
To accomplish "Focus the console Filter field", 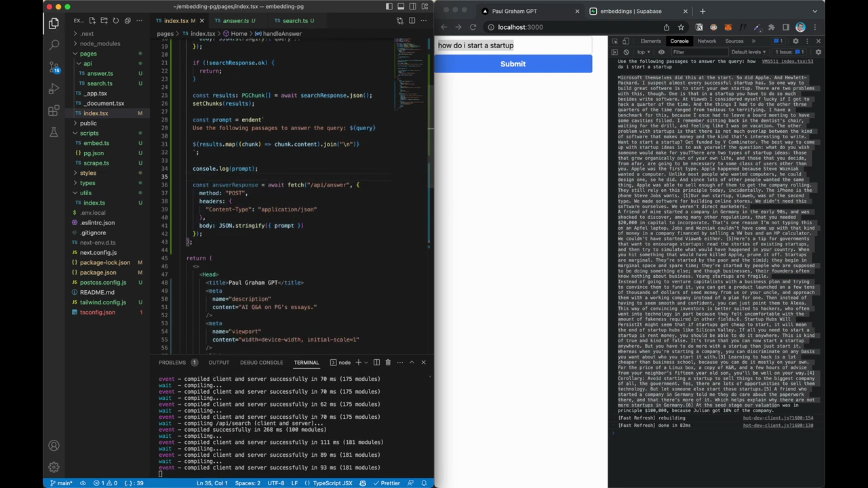I will [698, 52].
